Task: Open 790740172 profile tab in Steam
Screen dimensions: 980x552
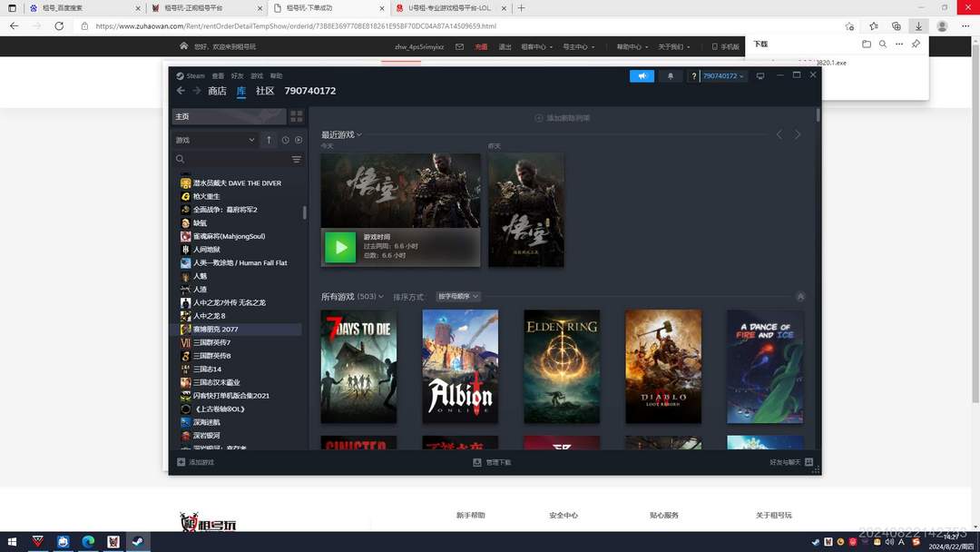Action: coord(310,91)
